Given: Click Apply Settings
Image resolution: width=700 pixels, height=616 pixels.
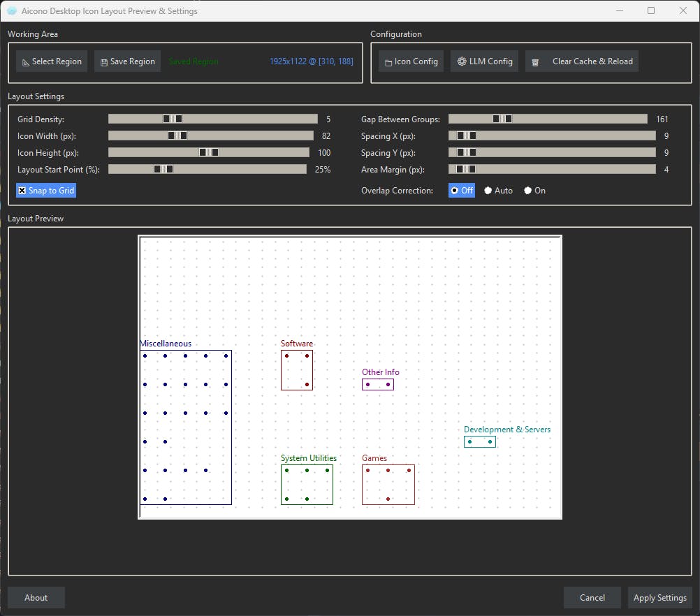Looking at the screenshot, I should [x=659, y=597].
